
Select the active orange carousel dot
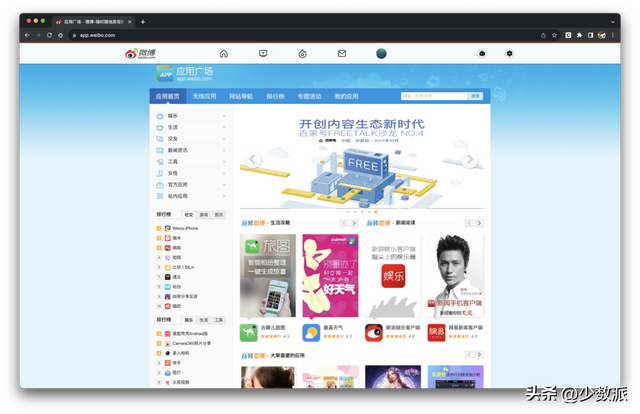[x=376, y=212]
